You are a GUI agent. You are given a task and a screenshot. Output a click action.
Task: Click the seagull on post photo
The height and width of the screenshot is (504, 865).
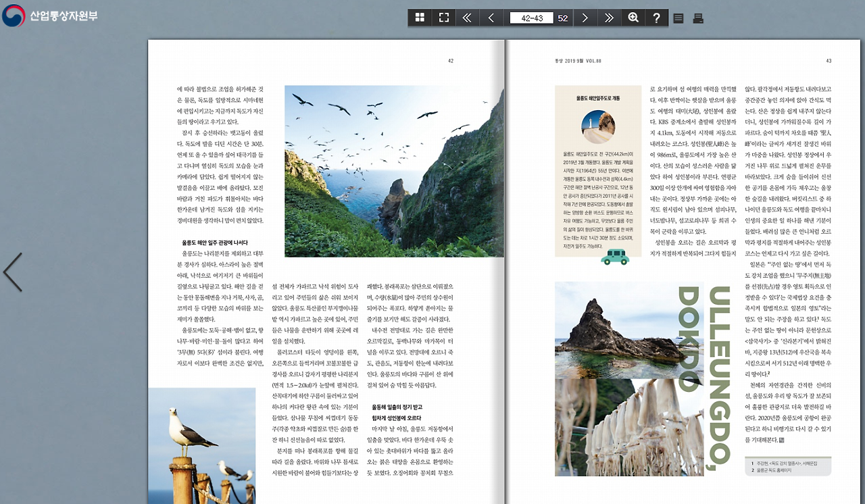pyautogui.click(x=202, y=446)
